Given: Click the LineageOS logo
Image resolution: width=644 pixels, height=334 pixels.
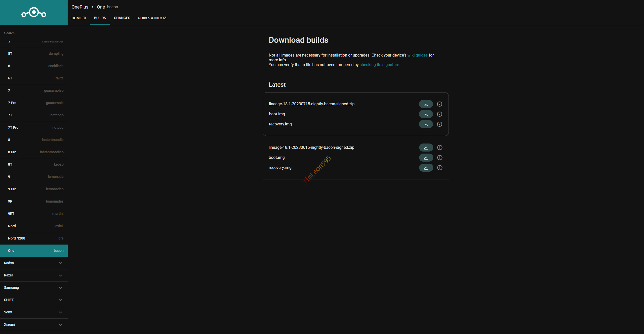Looking at the screenshot, I should coord(34,12).
